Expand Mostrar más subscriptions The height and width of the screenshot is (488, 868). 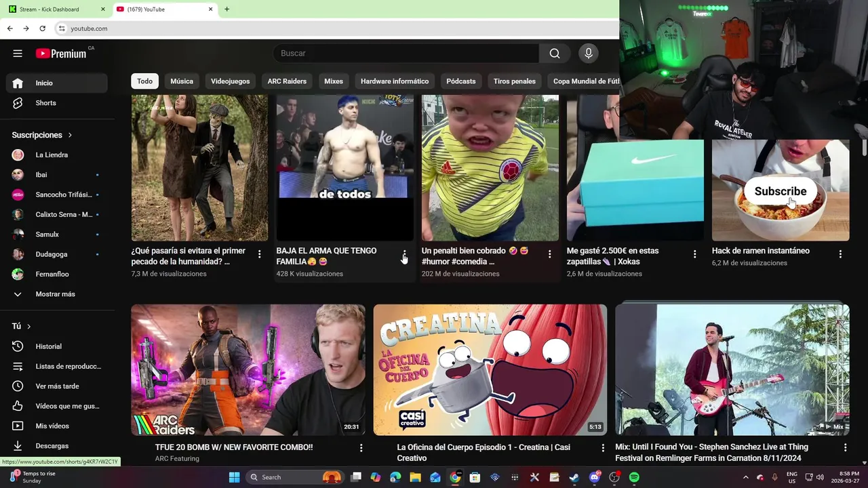tap(57, 294)
